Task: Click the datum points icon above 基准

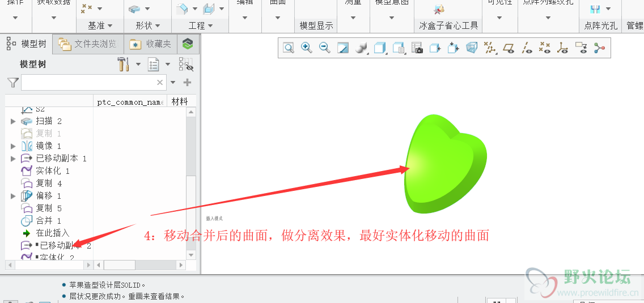Action: pos(87,8)
